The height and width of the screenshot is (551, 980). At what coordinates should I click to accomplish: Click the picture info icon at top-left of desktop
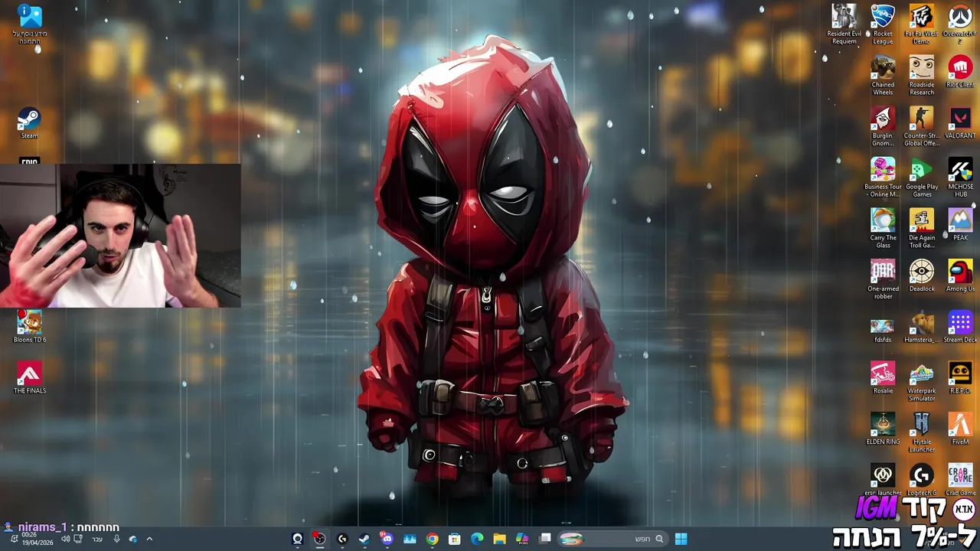pyautogui.click(x=29, y=24)
